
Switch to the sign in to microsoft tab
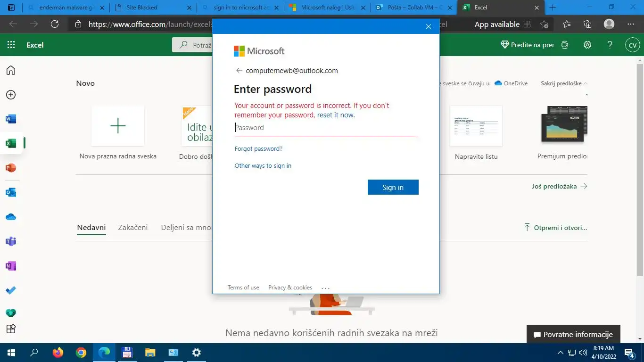pyautogui.click(x=239, y=8)
